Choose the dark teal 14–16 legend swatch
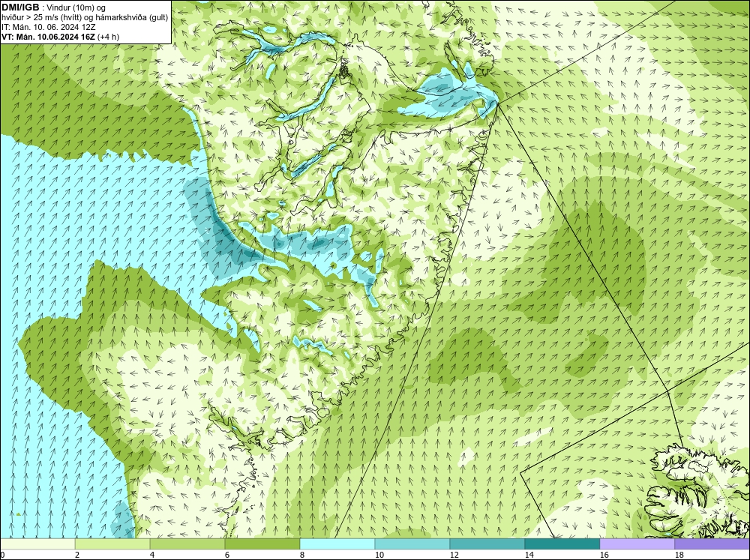750x560 pixels. point(562,544)
